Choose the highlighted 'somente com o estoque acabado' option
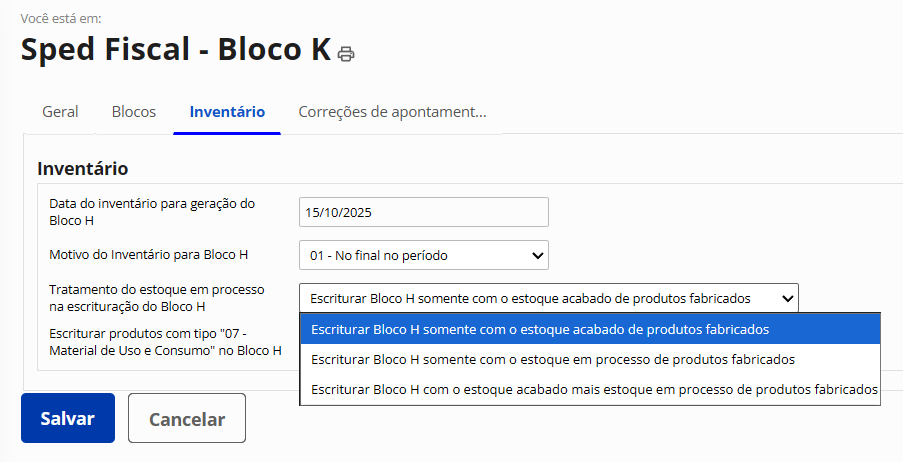This screenshot has height=462, width=903. point(589,328)
